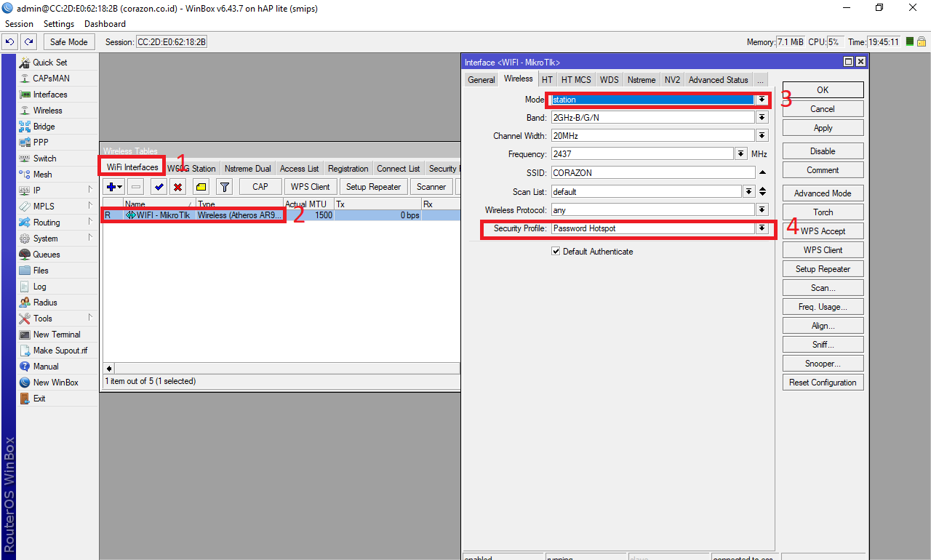Open Manual from the sidebar
931x560 pixels.
pyautogui.click(x=45, y=367)
